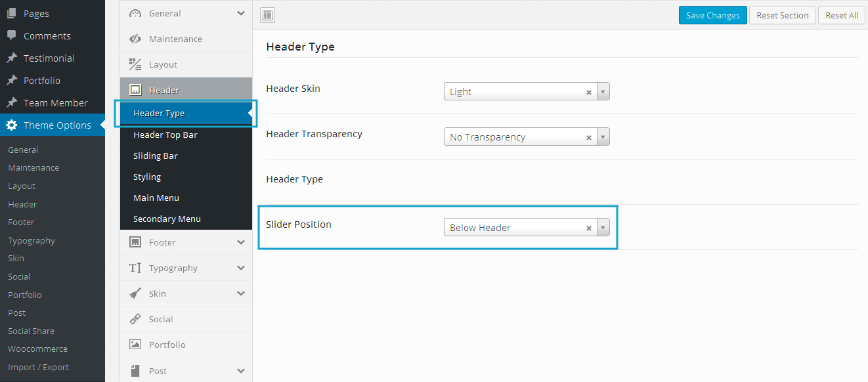Open the Slider Position dropdown
The height and width of the screenshot is (382, 868).
(603, 228)
